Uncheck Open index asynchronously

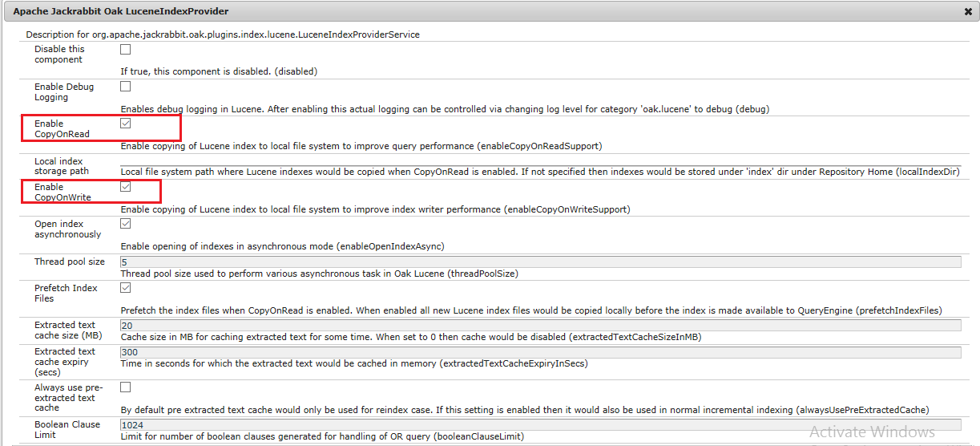pos(126,224)
